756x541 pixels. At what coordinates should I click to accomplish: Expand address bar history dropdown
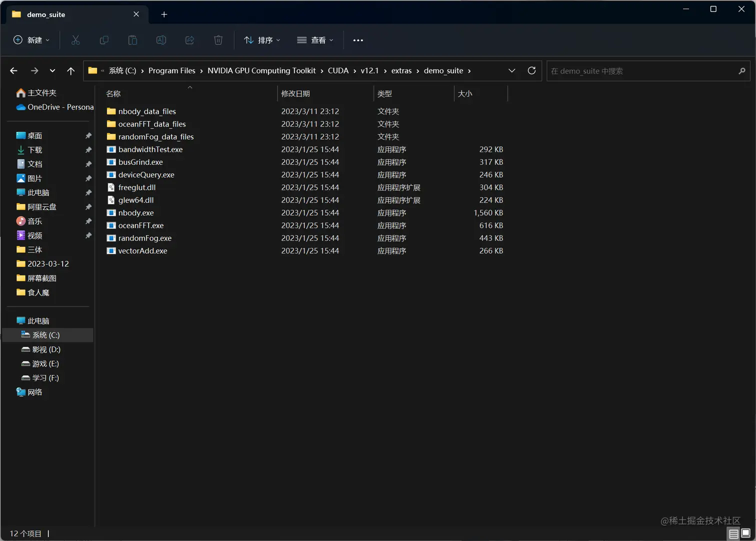pyautogui.click(x=511, y=70)
